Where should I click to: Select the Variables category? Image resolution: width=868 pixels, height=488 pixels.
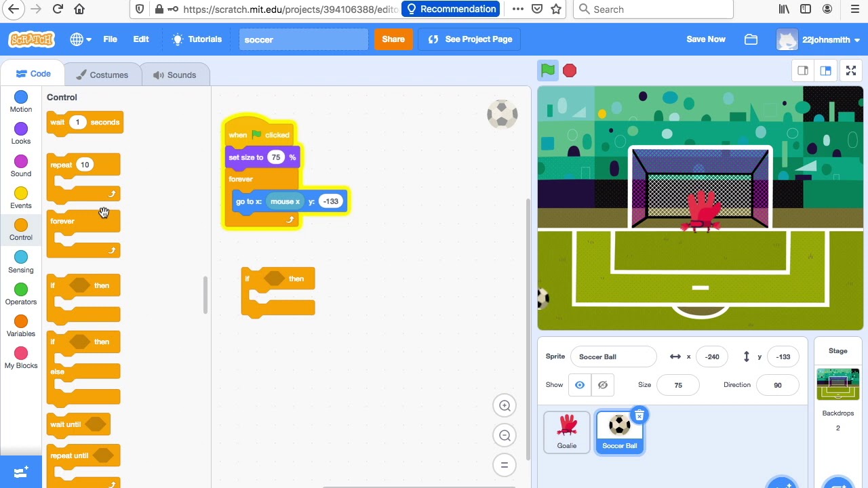21,326
